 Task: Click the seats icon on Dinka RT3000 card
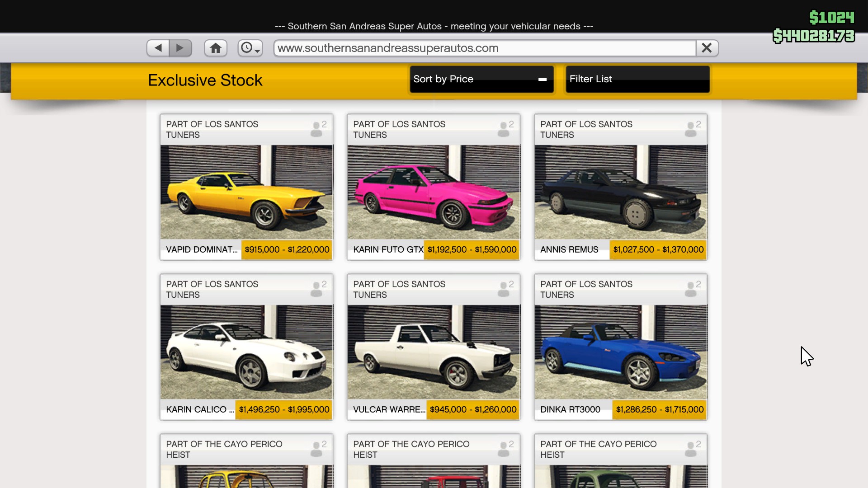coord(692,289)
